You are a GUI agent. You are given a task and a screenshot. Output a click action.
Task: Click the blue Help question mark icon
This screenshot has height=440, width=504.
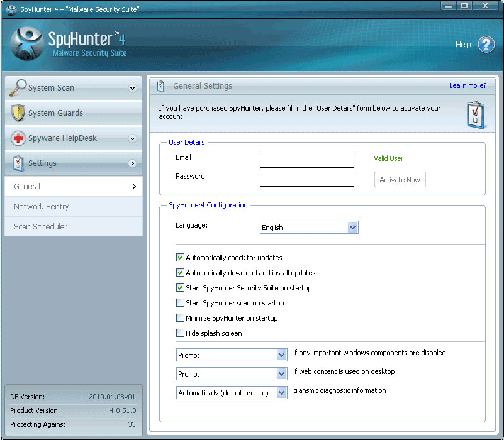486,45
